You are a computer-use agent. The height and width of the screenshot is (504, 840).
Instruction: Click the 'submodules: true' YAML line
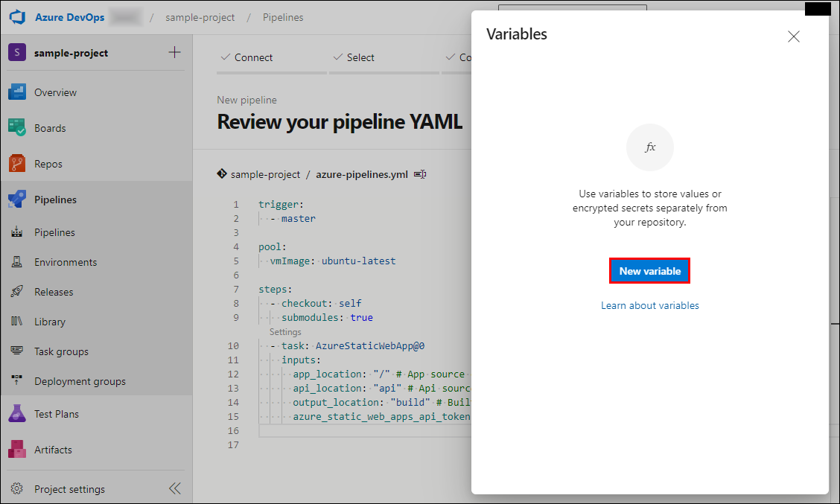[328, 318]
